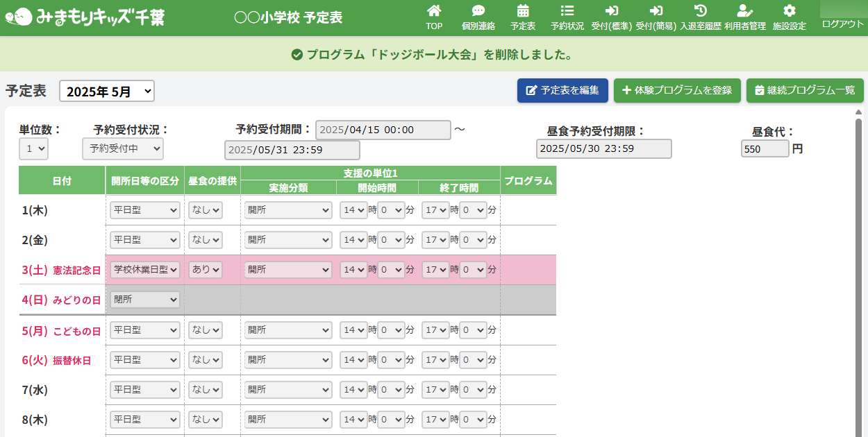The width and height of the screenshot is (868, 437).
Task: Expand the 2025年 5月 month dropdown
Action: click(107, 91)
